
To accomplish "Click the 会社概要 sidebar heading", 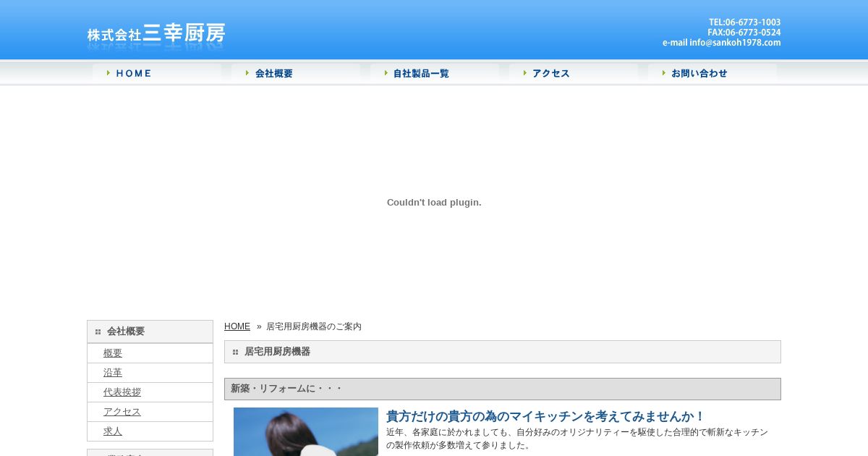I will (x=150, y=332).
